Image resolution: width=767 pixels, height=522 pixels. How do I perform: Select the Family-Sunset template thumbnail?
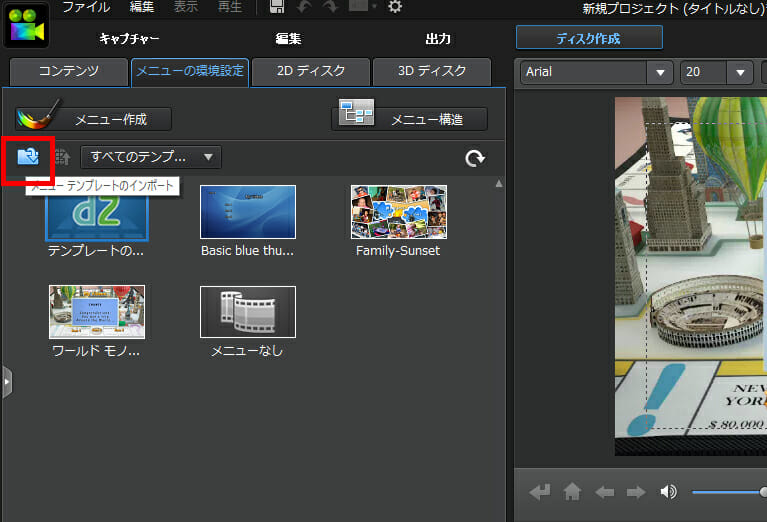click(x=399, y=212)
